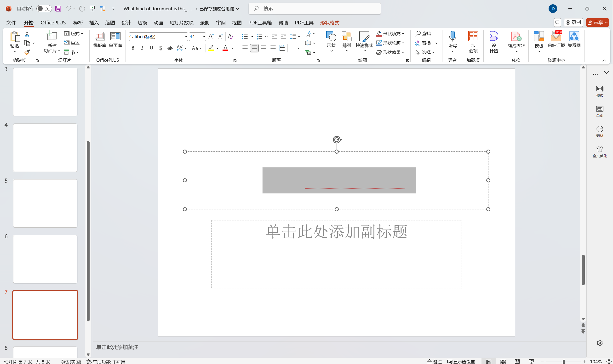
Task: Open the 文件 menu
Action: [x=11, y=22]
